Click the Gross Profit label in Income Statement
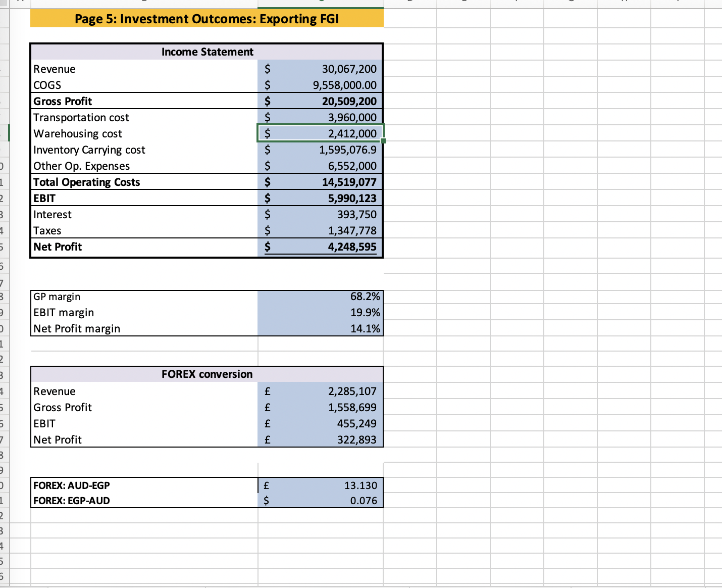Viewport: 722px width, 588px height. point(63,102)
